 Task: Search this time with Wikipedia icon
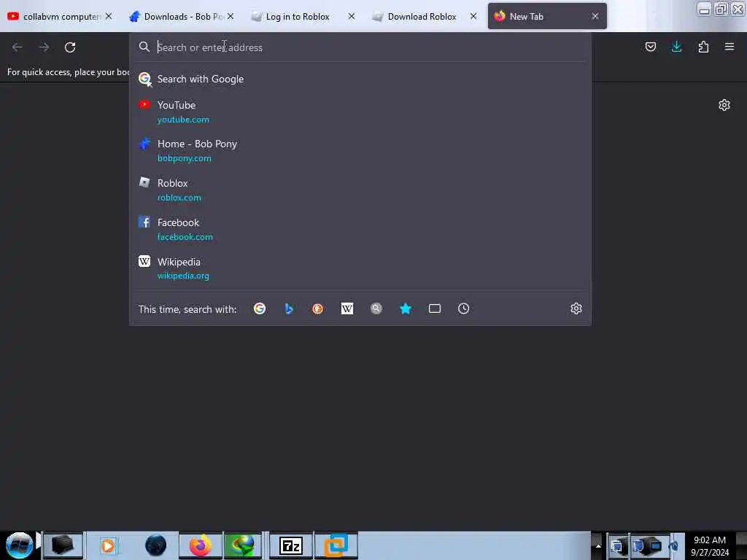pos(347,308)
